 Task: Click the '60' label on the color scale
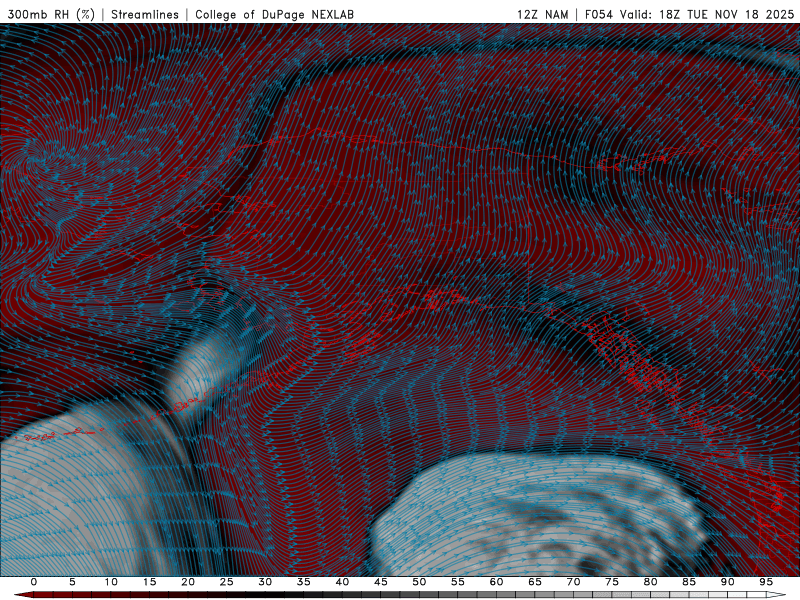tap(496, 582)
